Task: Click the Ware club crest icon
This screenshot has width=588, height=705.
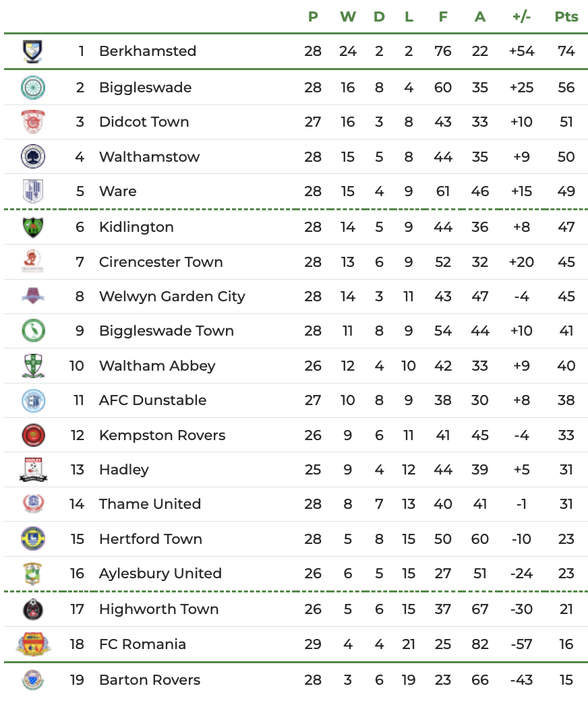Action: 33,191
